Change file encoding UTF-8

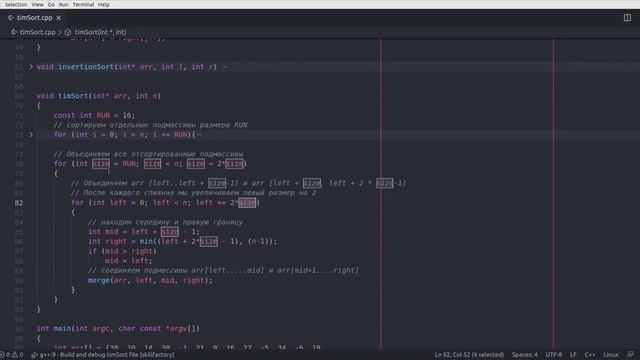553,355
